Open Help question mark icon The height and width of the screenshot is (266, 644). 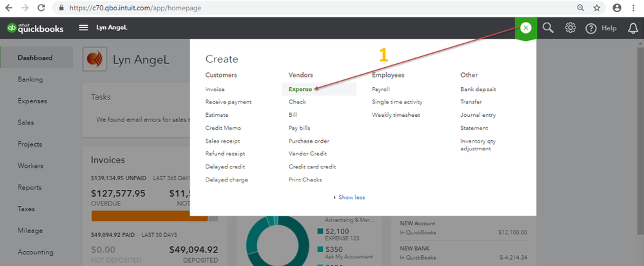click(590, 28)
